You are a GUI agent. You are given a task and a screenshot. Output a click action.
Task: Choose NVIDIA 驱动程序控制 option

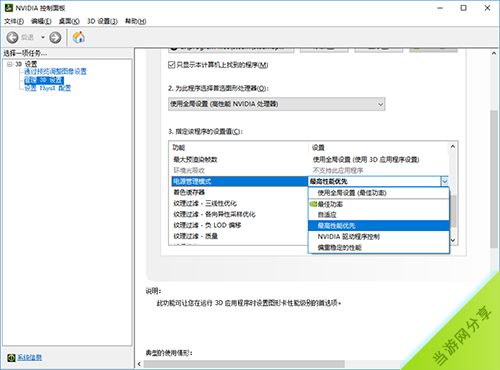[x=378, y=237]
